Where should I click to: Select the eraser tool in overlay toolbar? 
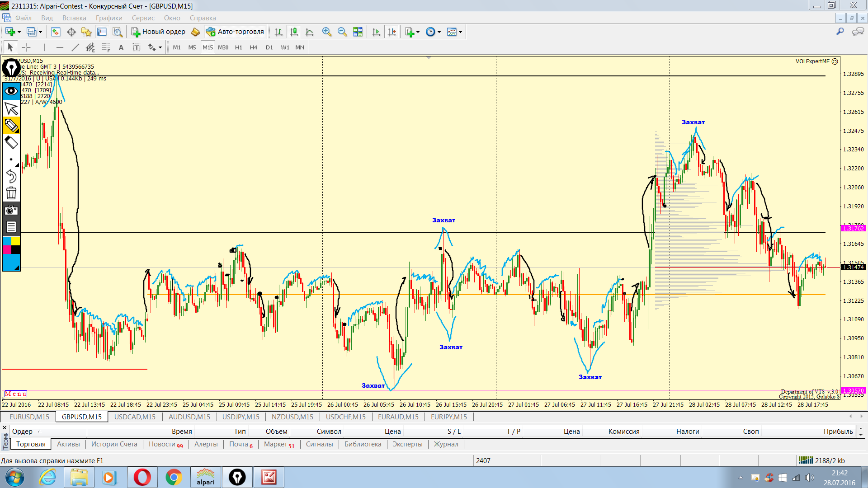[11, 143]
